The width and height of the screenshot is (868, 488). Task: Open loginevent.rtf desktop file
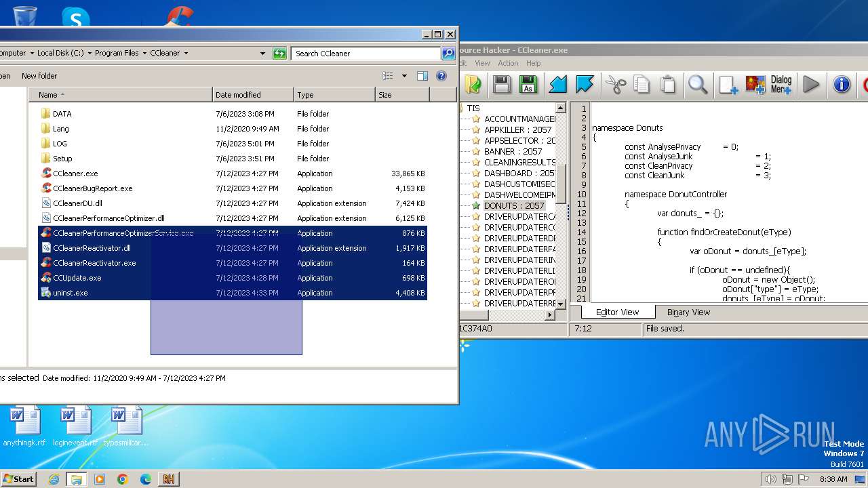tap(75, 427)
